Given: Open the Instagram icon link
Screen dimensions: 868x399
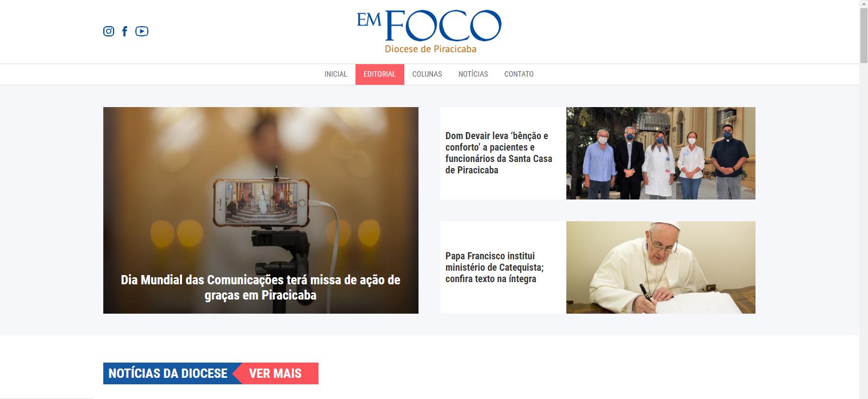Looking at the screenshot, I should pyautogui.click(x=109, y=32).
